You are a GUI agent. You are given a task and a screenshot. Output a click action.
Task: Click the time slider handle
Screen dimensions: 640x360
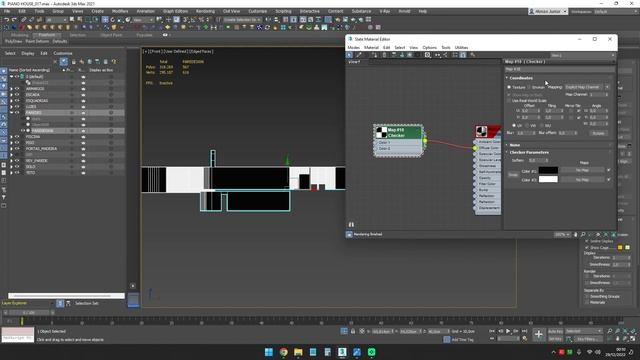point(29,313)
